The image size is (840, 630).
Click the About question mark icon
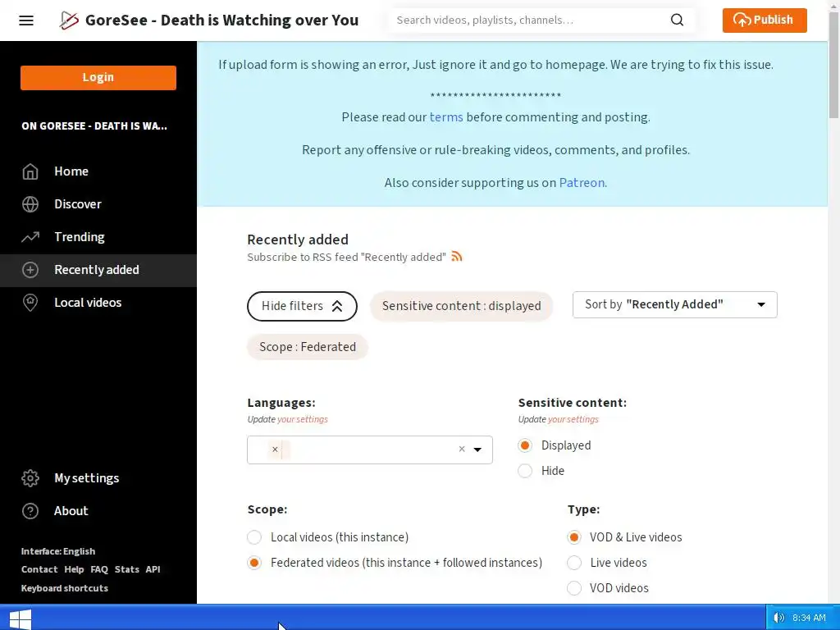point(30,511)
